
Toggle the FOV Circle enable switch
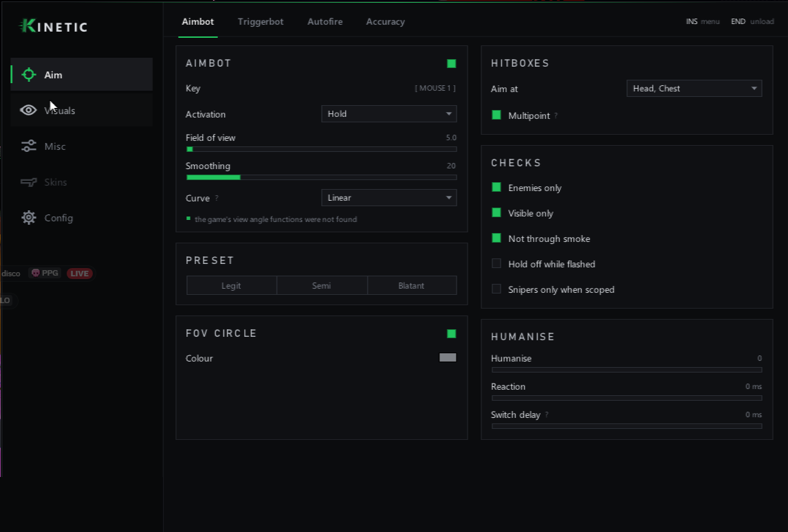coord(451,333)
